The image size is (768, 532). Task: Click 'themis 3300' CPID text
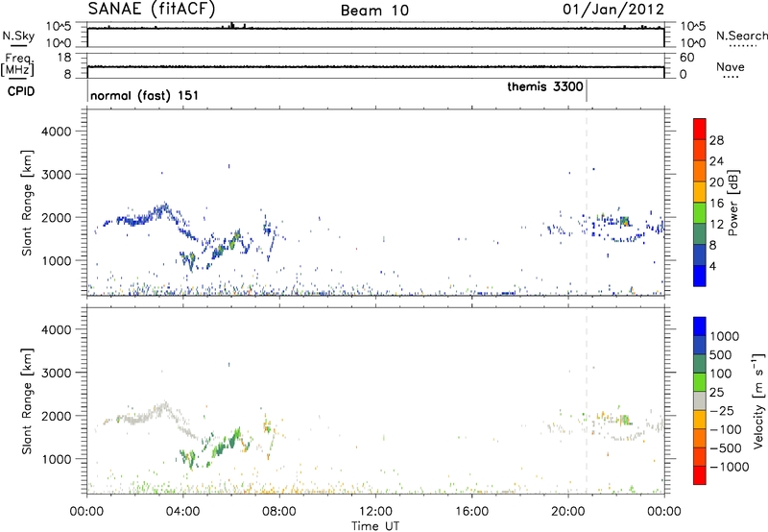click(x=545, y=86)
